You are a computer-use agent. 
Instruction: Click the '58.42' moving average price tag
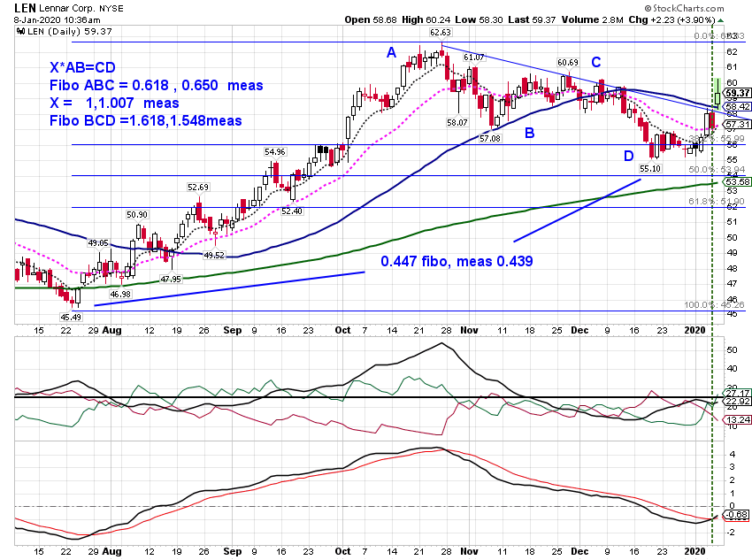738,106
